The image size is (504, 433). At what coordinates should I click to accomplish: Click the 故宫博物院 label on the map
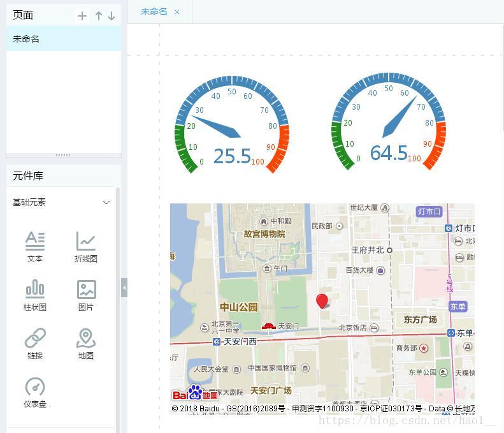tap(264, 234)
